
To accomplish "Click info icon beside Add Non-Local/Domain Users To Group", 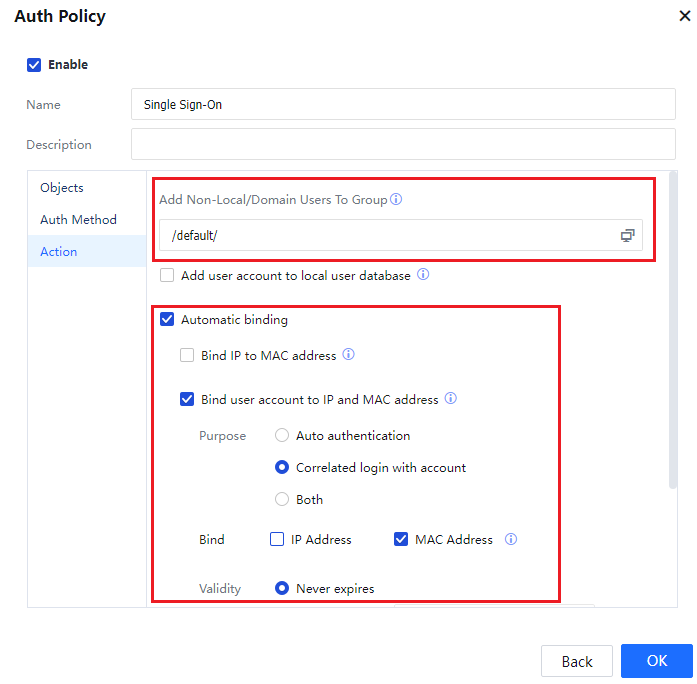I will click(x=396, y=199).
